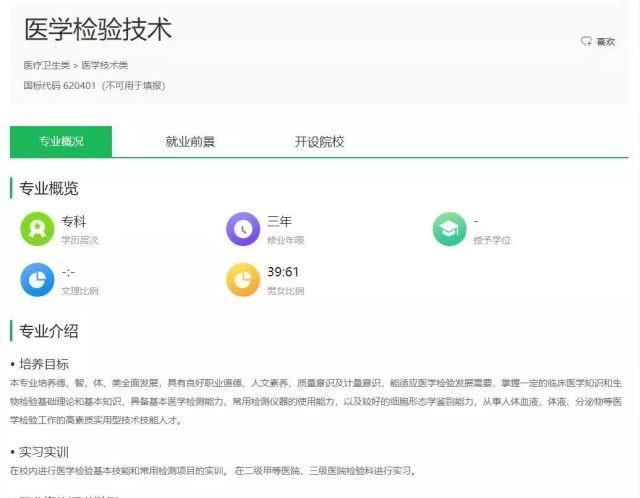The width and height of the screenshot is (640, 498).
Task: Open the 开设院校 tab
Action: (x=319, y=142)
